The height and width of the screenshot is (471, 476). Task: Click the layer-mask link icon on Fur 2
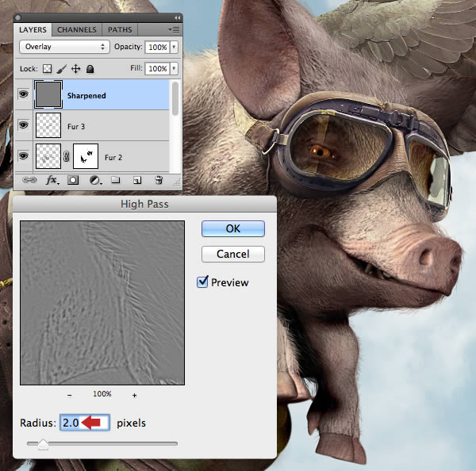pos(67,156)
